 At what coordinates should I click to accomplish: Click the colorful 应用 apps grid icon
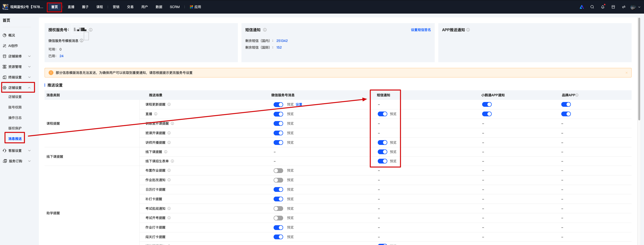click(191, 7)
